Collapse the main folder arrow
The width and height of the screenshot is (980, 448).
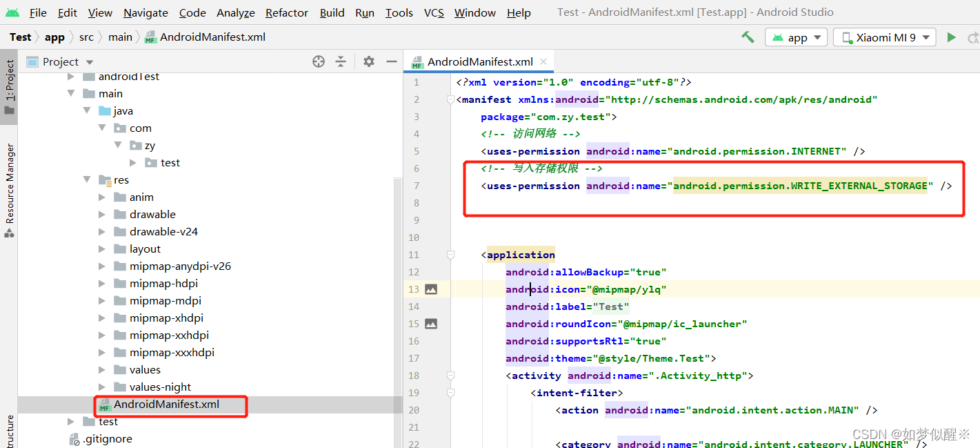(x=71, y=93)
